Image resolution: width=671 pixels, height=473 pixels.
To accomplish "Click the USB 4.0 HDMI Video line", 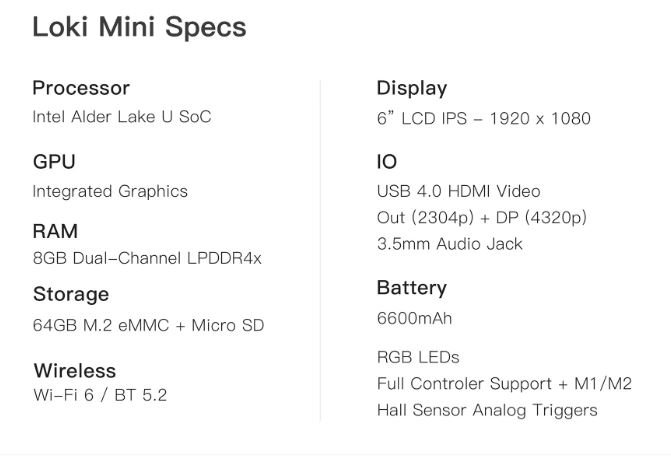I will point(458,191).
